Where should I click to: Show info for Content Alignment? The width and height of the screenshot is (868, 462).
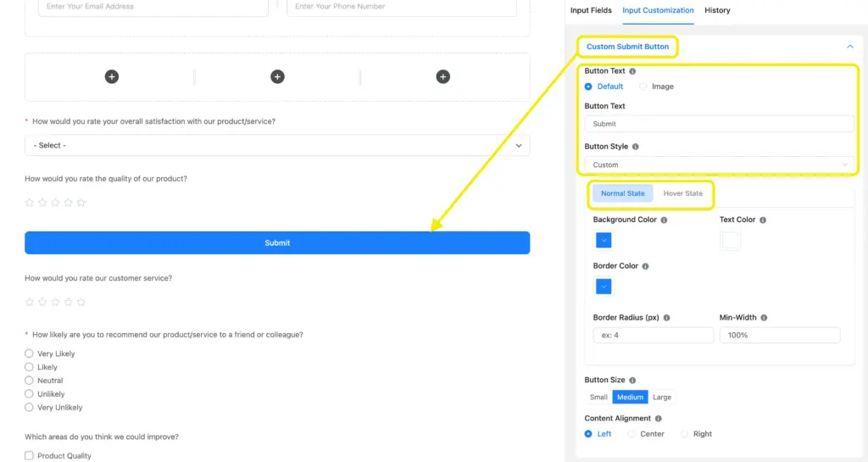click(658, 419)
